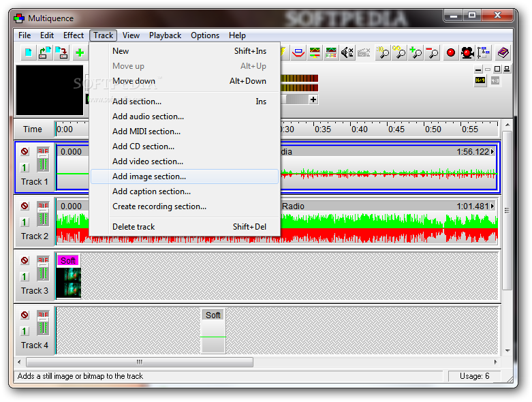The height and width of the screenshot is (402, 532).
Task: Toggle the green 1 button on Track 1
Action: click(x=24, y=168)
